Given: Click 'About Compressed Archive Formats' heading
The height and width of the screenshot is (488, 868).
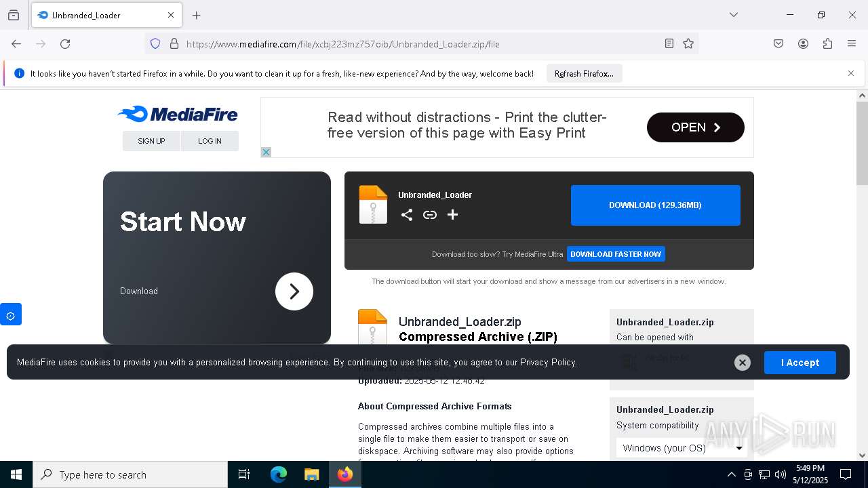Looking at the screenshot, I should pyautogui.click(x=435, y=406).
